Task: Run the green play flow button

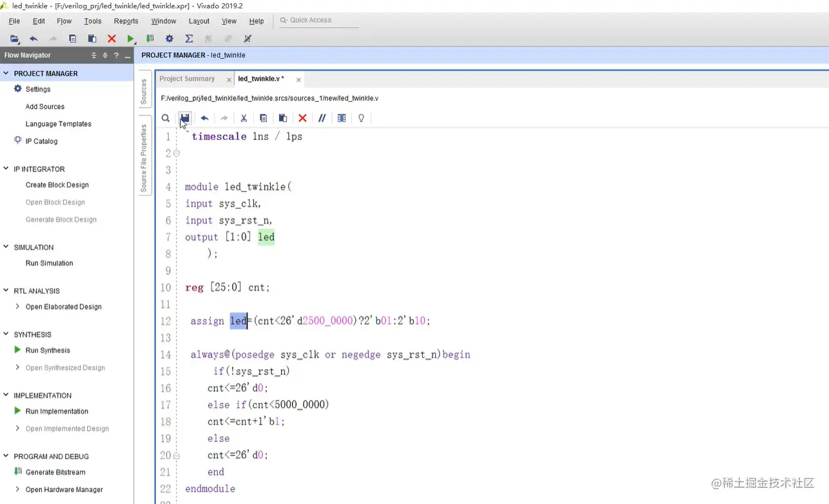Action: coord(131,39)
